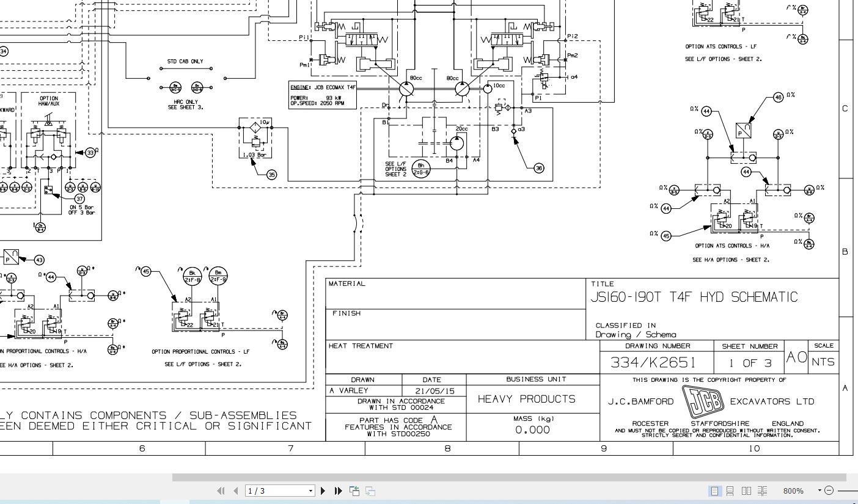Select continuous facing pages layout
858x504 pixels.
point(762,491)
